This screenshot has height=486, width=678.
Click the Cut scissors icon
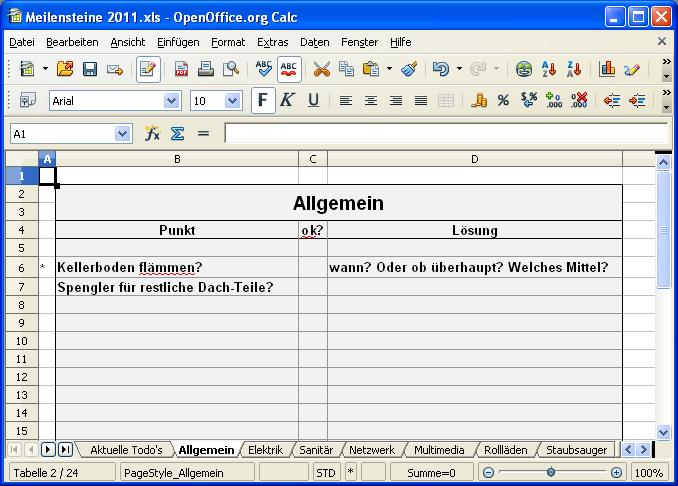tap(321, 69)
